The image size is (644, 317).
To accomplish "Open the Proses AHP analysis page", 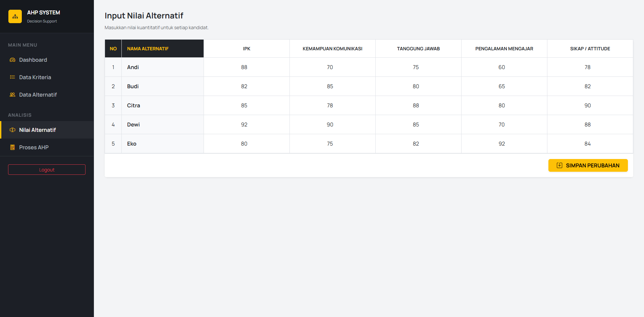I will (34, 147).
